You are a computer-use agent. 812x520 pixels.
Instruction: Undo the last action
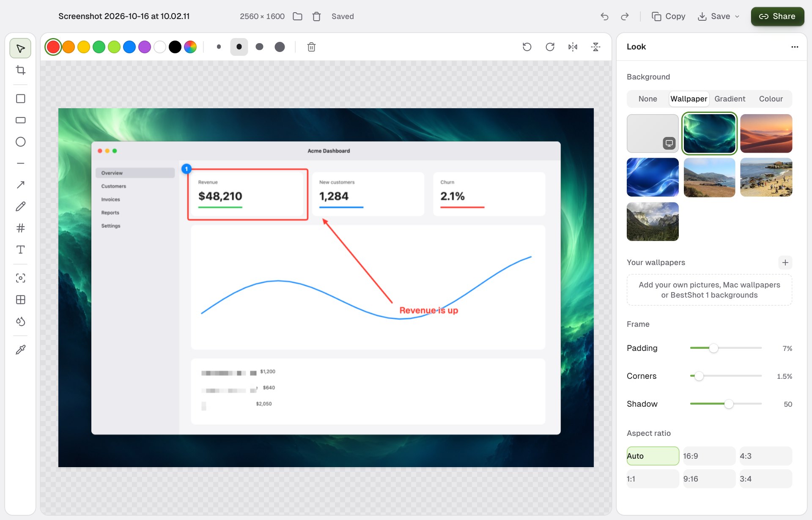click(x=604, y=16)
